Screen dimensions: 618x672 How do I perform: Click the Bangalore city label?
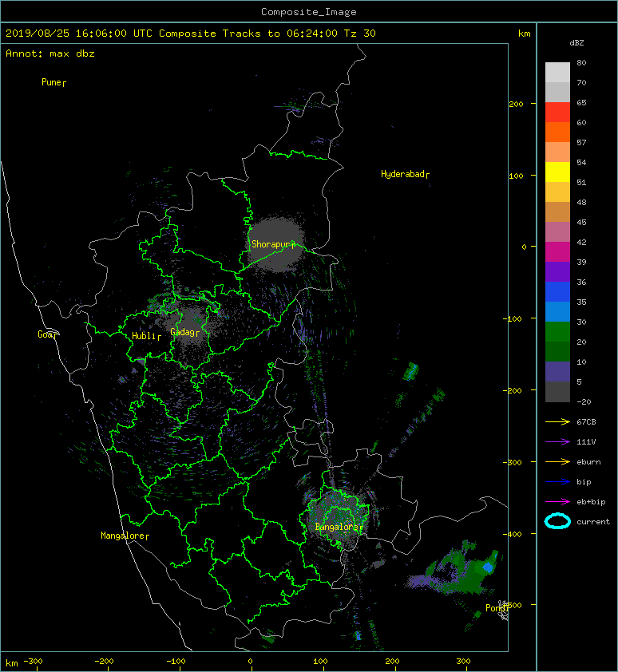[x=339, y=527]
